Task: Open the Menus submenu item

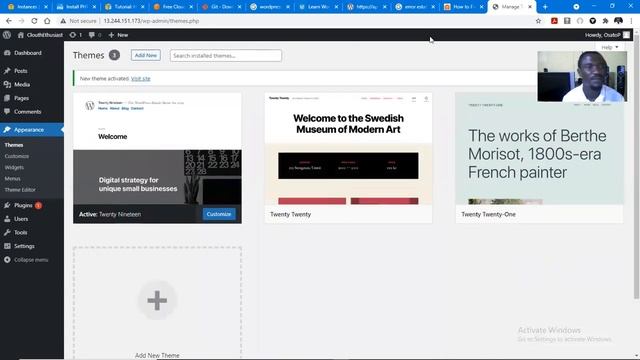Action: coord(13,178)
